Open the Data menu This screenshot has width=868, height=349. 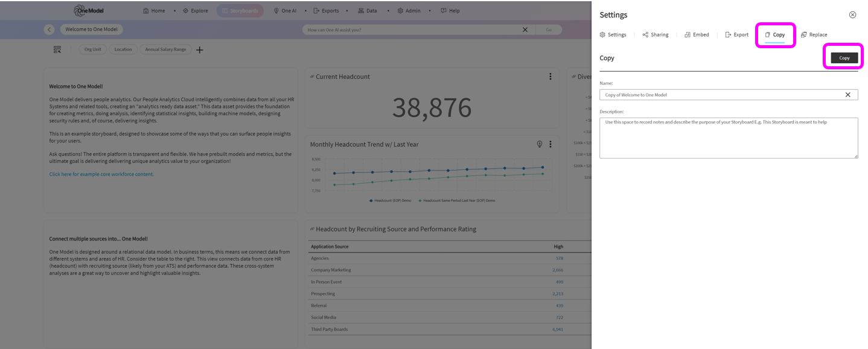click(367, 11)
